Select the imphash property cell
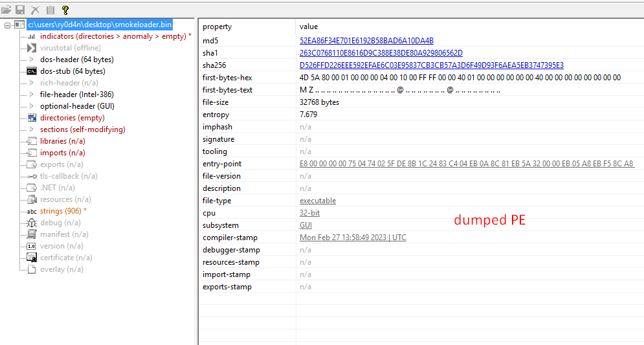This screenshot has width=644, height=345. pos(217,127)
